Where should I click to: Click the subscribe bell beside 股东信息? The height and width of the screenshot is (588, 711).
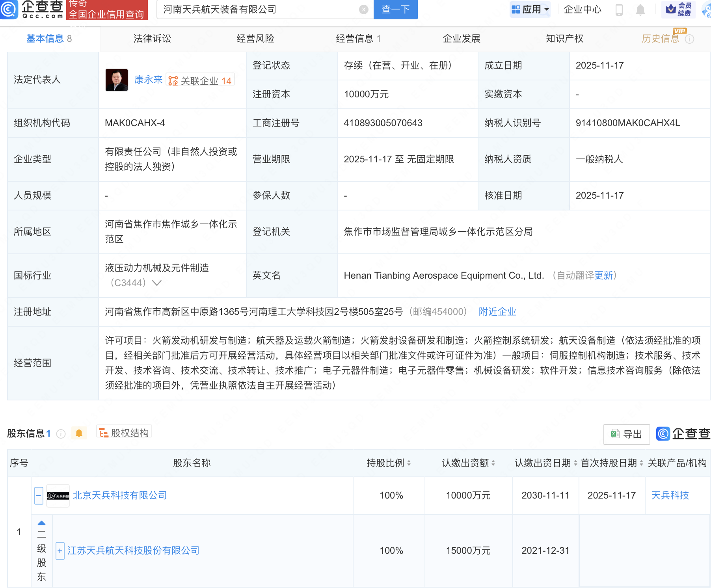click(79, 432)
